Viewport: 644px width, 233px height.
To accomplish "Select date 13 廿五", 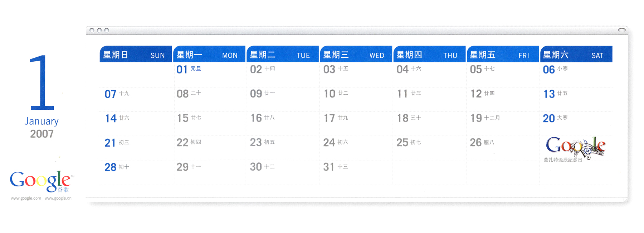I will [x=556, y=94].
